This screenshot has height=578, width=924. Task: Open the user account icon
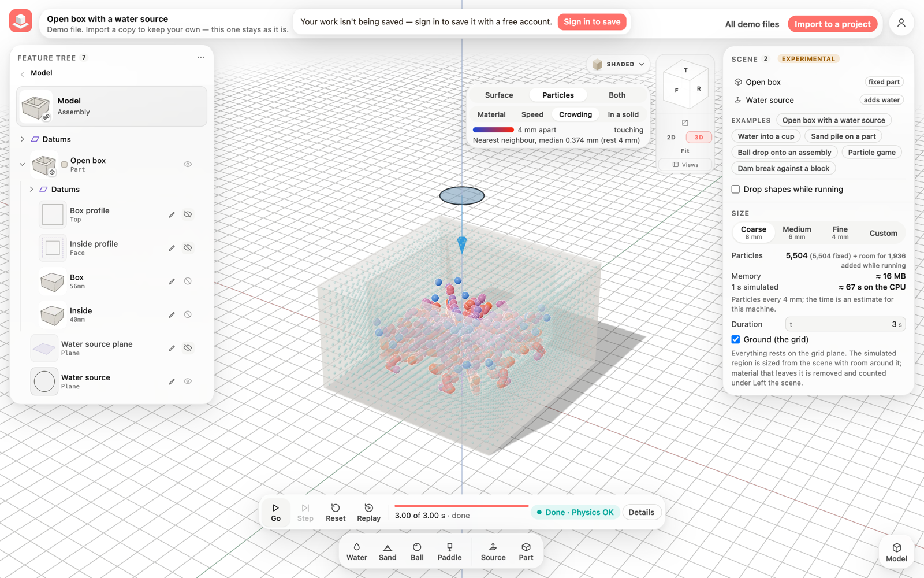[x=901, y=23]
